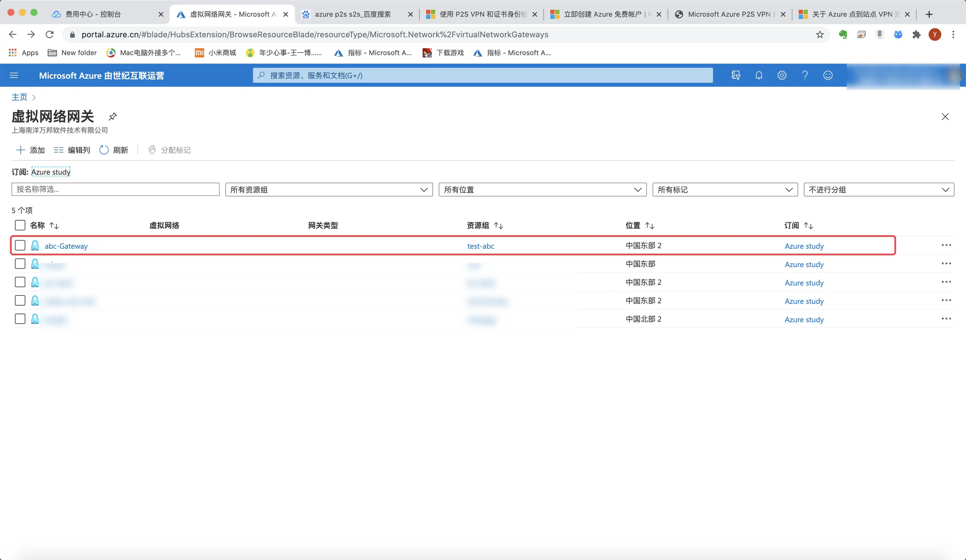Switch to the azure p2s s2s 百度搜索 tab
Viewport: 966px width, 560px height.
click(x=353, y=14)
